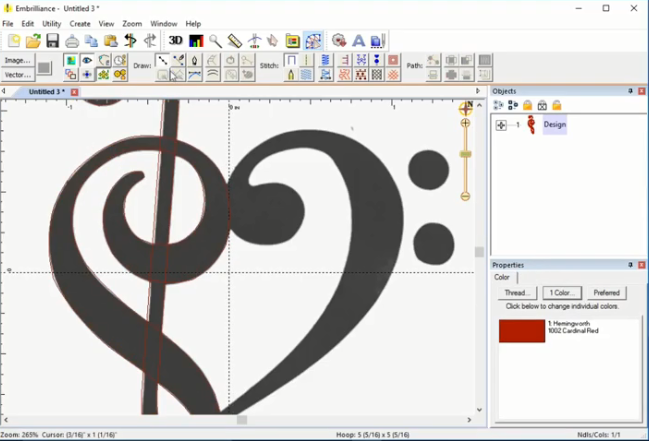Image resolution: width=649 pixels, height=441 pixels.
Task: Click the Open folder icon
Action: (x=33, y=41)
